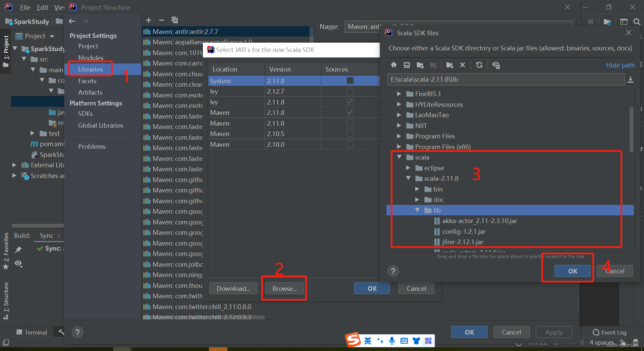Open Sogou voice input microphone
The height and width of the screenshot is (351, 644).
[392, 341]
